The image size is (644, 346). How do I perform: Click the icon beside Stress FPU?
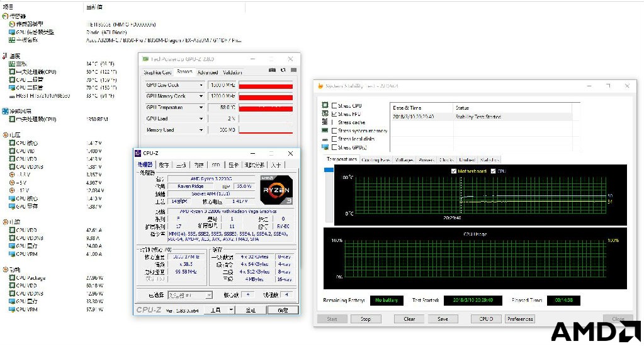325,113
